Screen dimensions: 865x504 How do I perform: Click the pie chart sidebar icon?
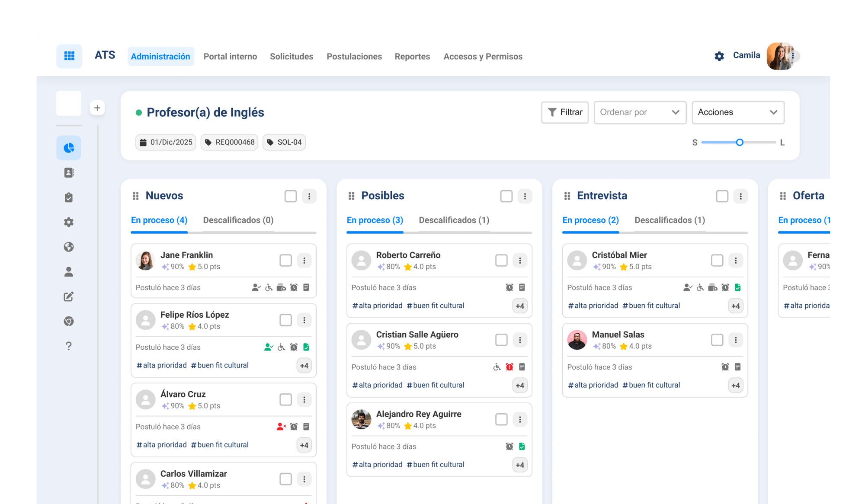click(x=69, y=148)
